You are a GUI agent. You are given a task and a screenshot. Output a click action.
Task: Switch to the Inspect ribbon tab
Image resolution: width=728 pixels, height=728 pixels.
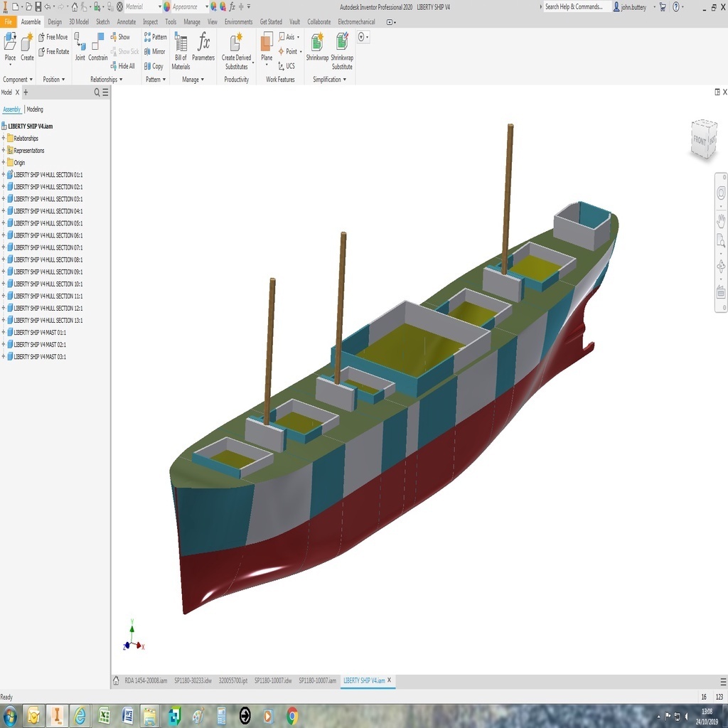coord(150,22)
